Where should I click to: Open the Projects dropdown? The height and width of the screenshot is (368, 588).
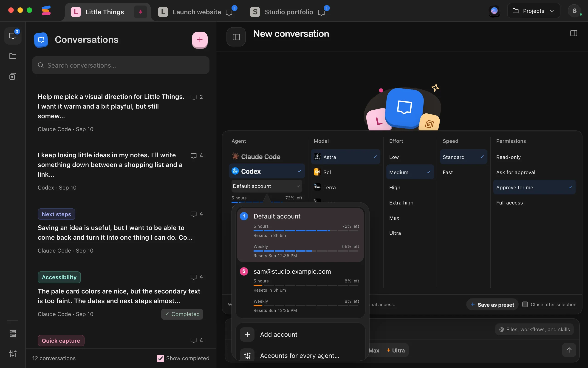tap(534, 11)
